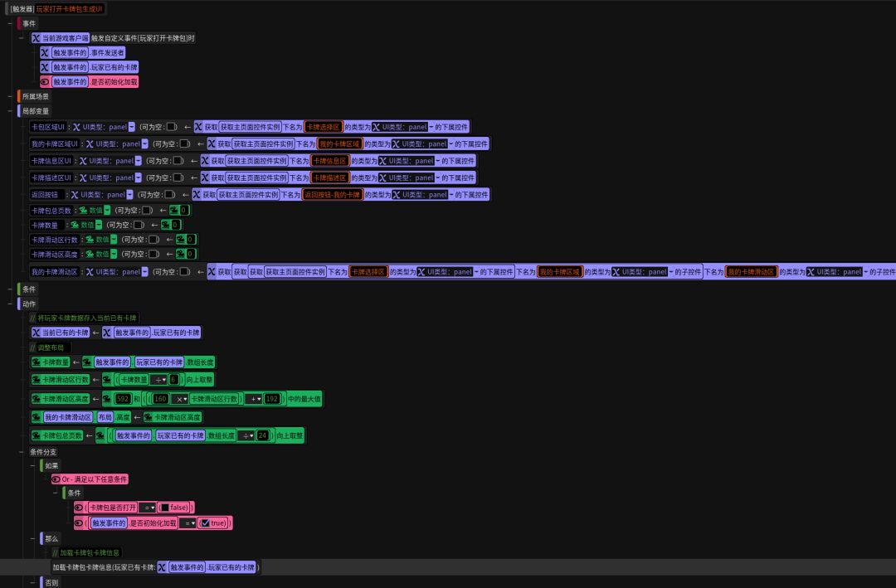Open equals operator dropdown before false
This screenshot has width=896, height=588.
click(148, 508)
